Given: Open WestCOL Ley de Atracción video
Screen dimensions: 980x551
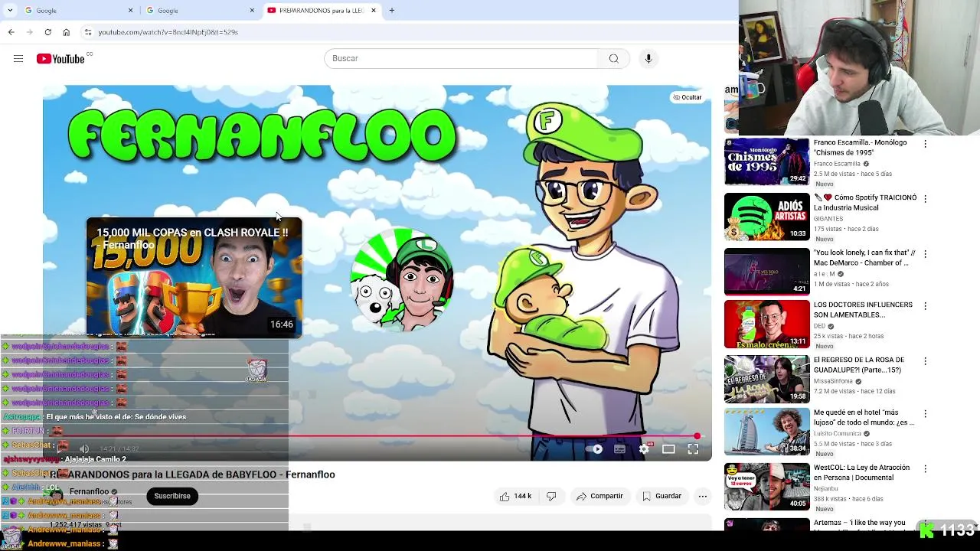Looking at the screenshot, I should click(x=861, y=472).
